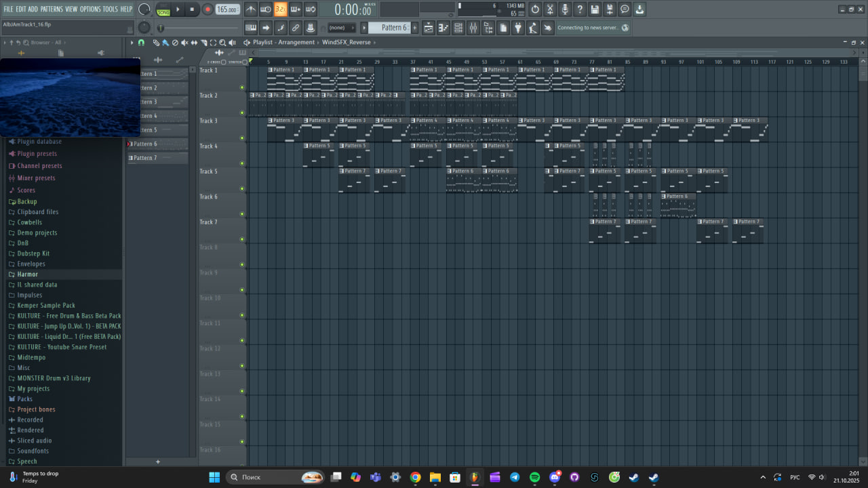Click the undo history icon
This screenshot has width=868, height=488.
(535, 9)
